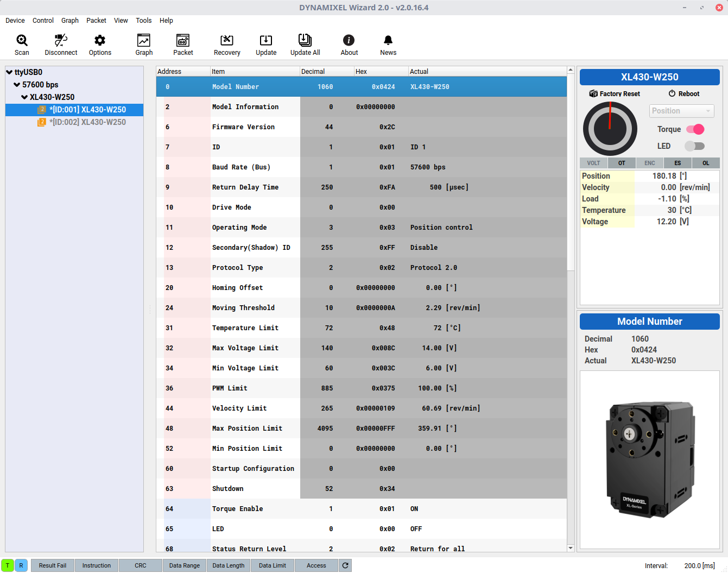Select the Velocity Limit row
728x573 pixels.
(x=362, y=408)
